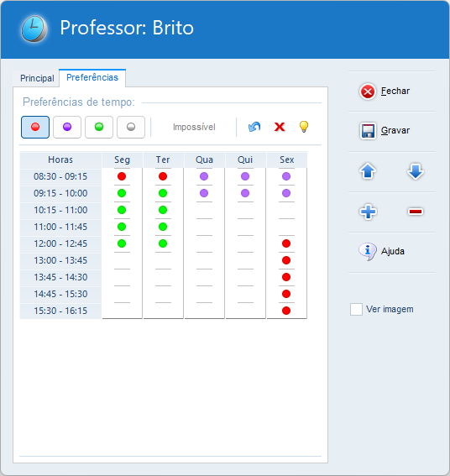Screen dimensions: 450x476
Task: Click the yellow lightbulb hint icon
Action: (x=304, y=127)
